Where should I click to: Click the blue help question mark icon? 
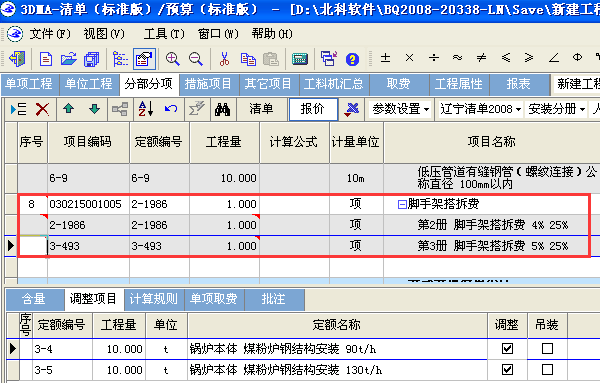click(352, 59)
